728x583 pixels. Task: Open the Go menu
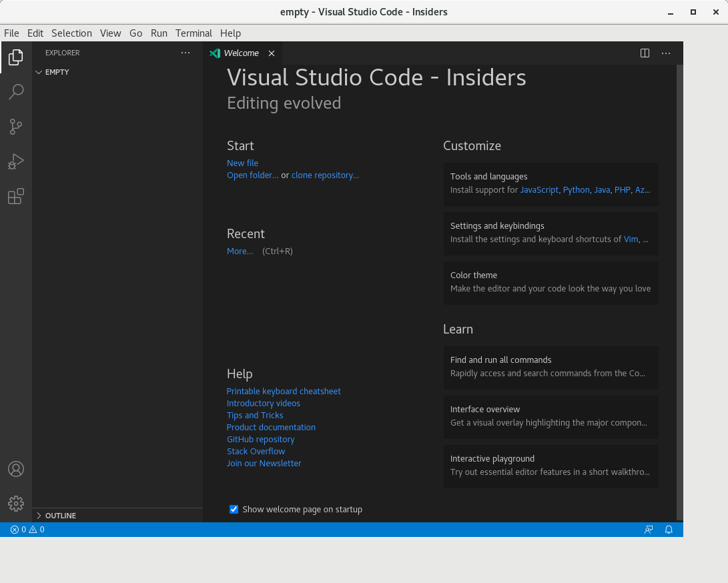(x=135, y=33)
